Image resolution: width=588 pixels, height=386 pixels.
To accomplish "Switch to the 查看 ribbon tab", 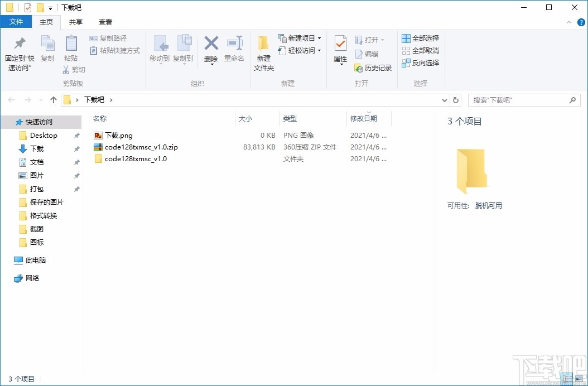I will pyautogui.click(x=105, y=22).
